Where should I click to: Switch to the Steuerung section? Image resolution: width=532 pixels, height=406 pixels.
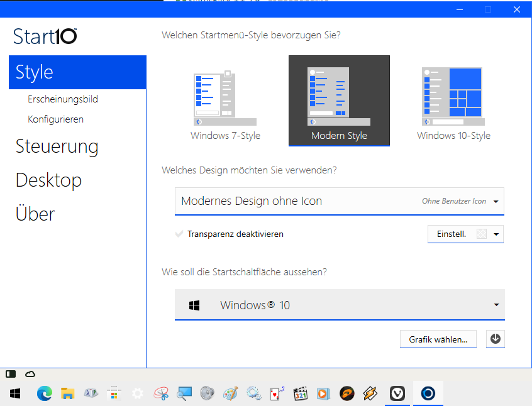tap(57, 146)
